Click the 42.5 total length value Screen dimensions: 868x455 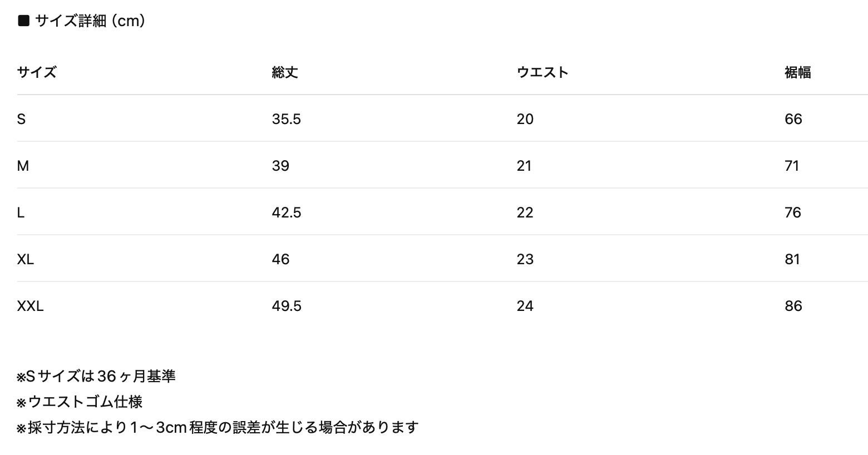pos(286,212)
